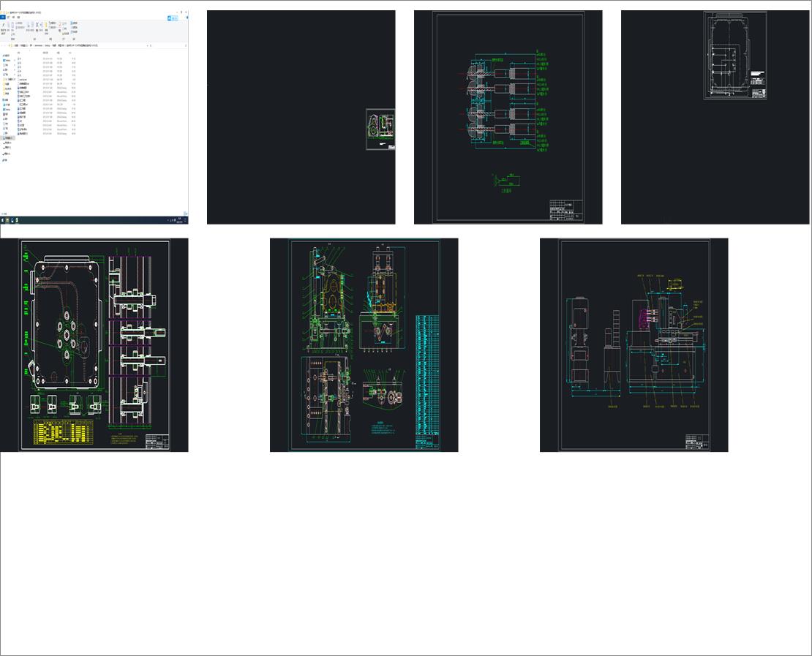This screenshot has width=812, height=656.
Task: Open the four-spindle machining diagram drawing
Action: pyautogui.click(x=508, y=117)
